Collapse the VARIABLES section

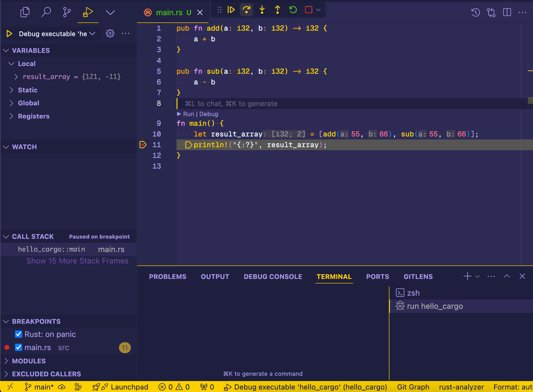6,50
